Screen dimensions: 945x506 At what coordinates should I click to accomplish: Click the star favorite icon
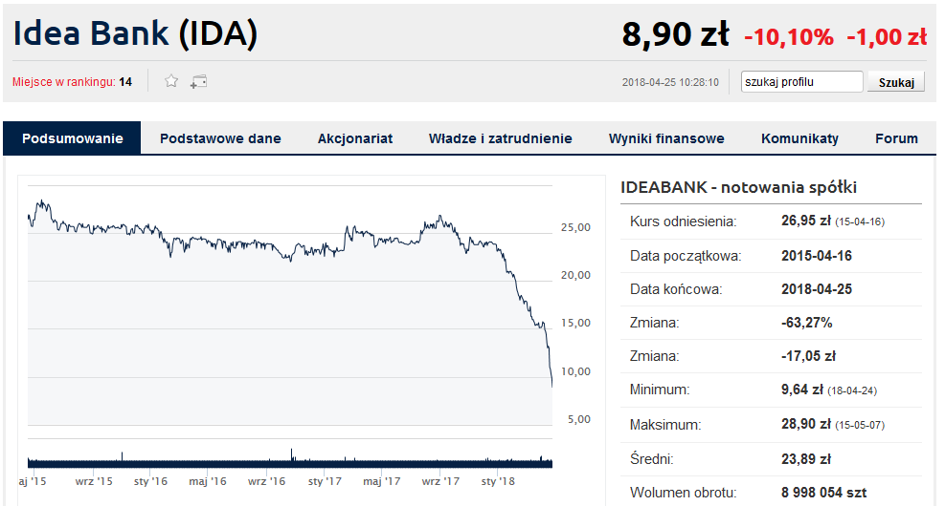171,81
